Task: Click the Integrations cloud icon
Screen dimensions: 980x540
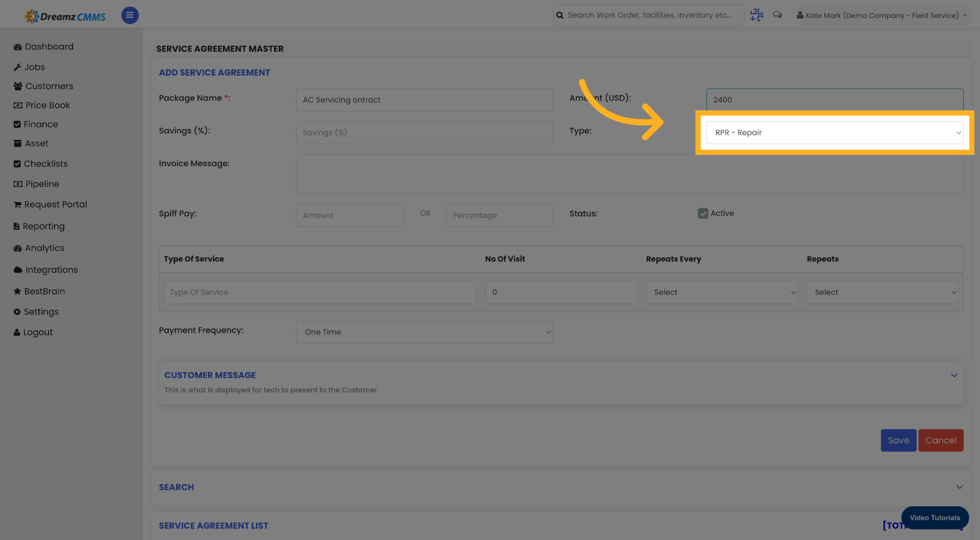Action: pos(17,270)
